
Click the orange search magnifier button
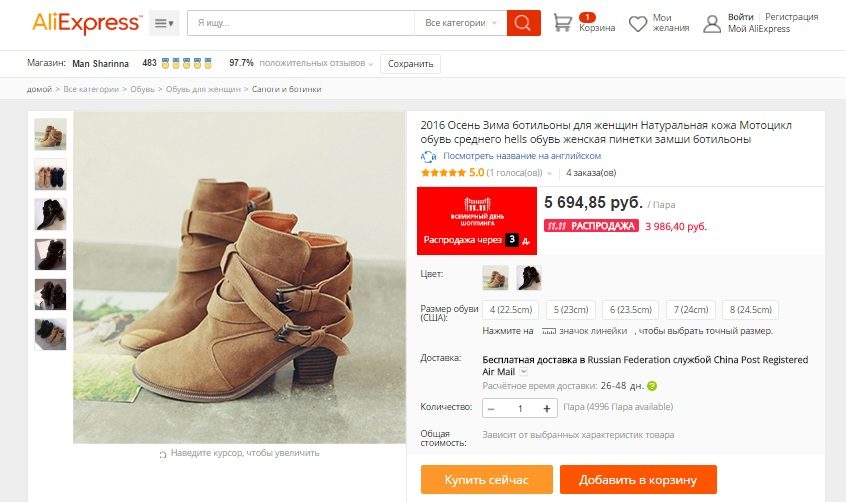tap(523, 23)
